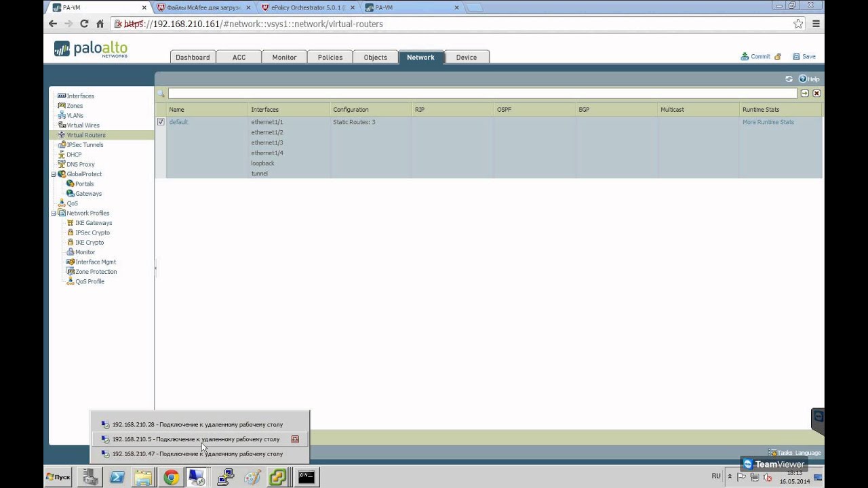Open GlobalProtect Portals
The height and width of the screenshot is (488, 868).
pyautogui.click(x=84, y=184)
